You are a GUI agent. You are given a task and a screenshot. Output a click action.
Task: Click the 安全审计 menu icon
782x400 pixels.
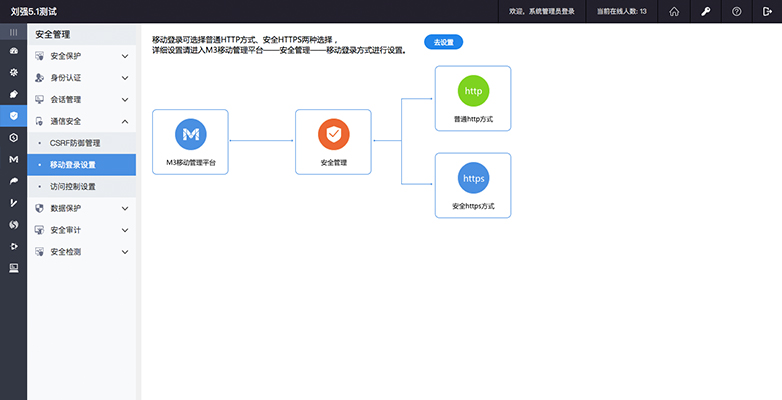(x=40, y=230)
